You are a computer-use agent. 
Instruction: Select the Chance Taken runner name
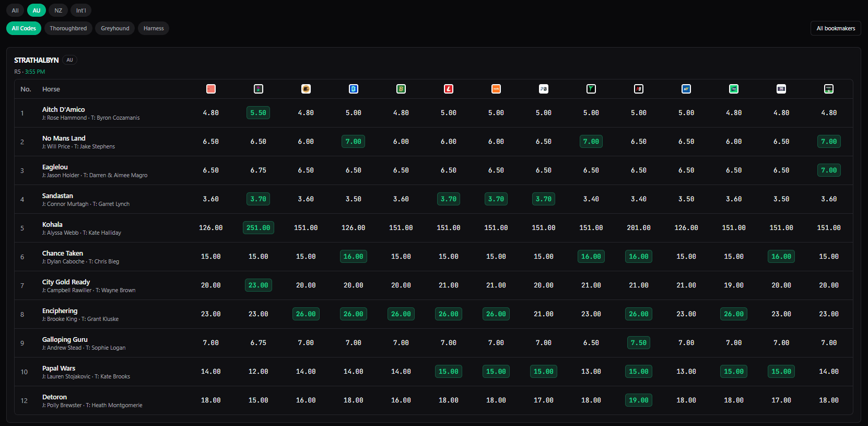pyautogui.click(x=63, y=254)
